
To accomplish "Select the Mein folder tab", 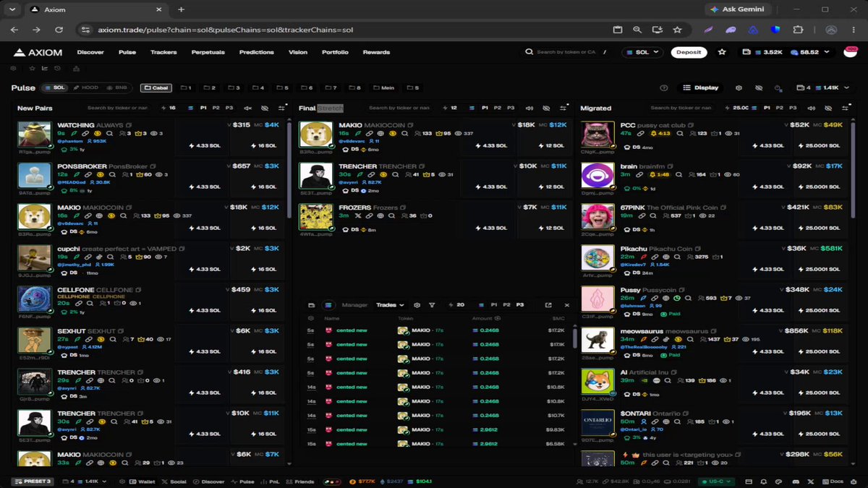I will click(x=384, y=87).
